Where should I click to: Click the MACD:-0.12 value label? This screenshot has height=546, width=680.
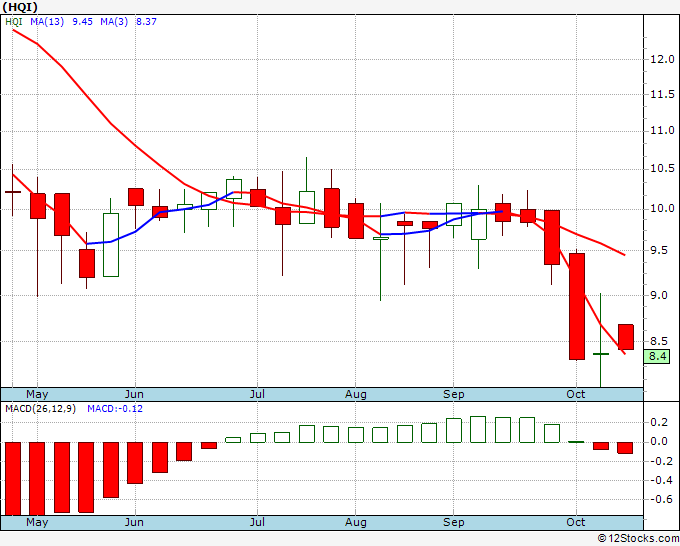(x=115, y=409)
